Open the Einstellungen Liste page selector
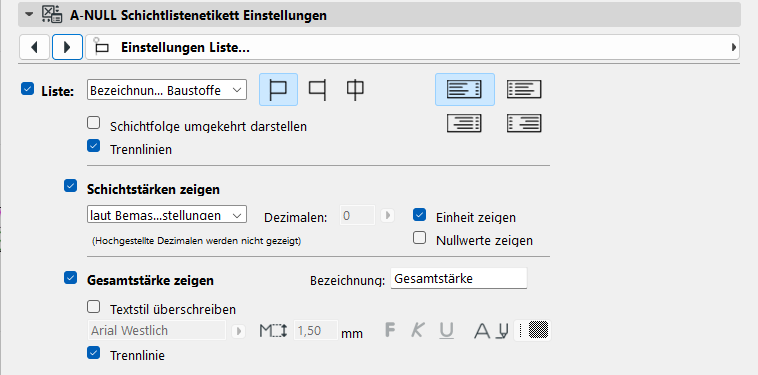Screen dimensions: 758x375 [x=412, y=47]
